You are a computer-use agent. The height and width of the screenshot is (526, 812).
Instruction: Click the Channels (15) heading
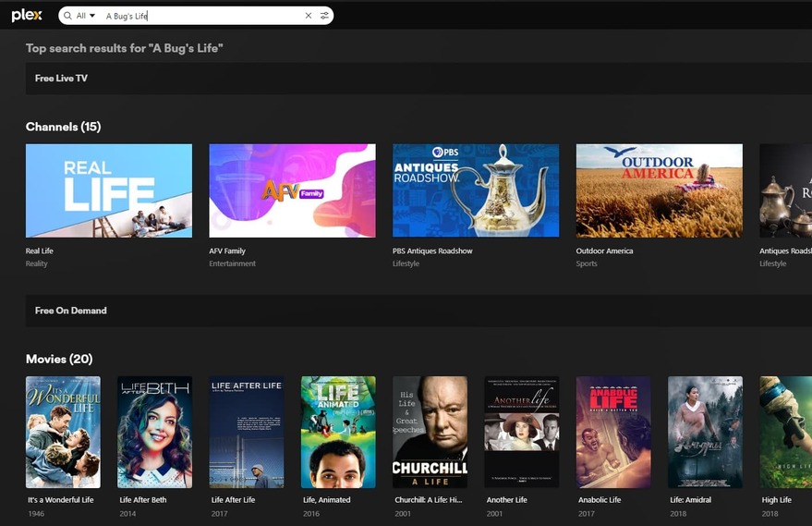click(63, 127)
